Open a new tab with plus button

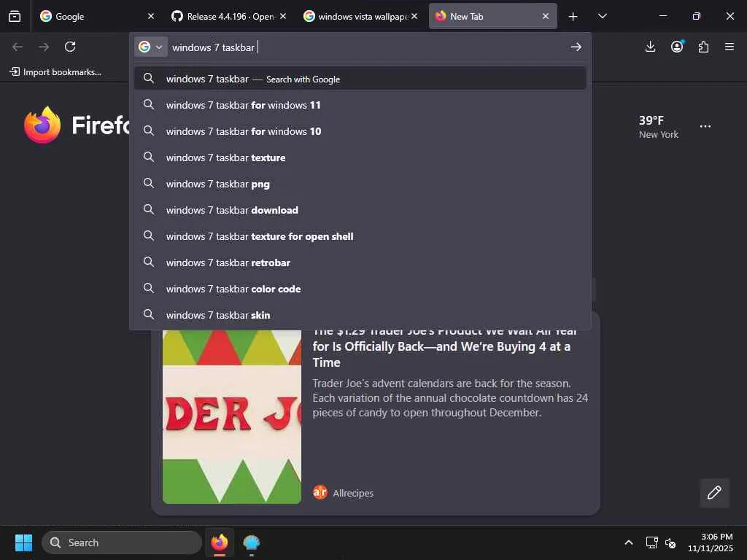[573, 17]
